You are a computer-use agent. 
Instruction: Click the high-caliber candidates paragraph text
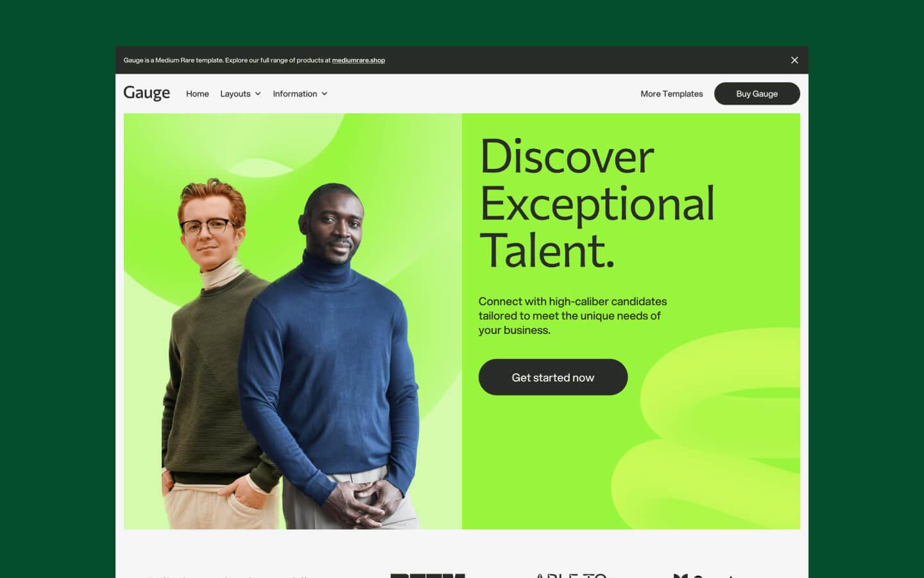(x=572, y=316)
